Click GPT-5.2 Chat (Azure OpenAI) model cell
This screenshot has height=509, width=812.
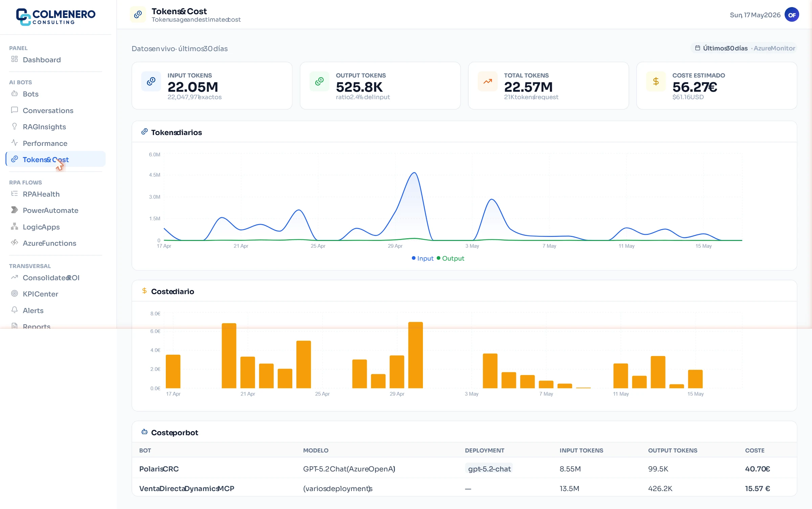tap(349, 469)
